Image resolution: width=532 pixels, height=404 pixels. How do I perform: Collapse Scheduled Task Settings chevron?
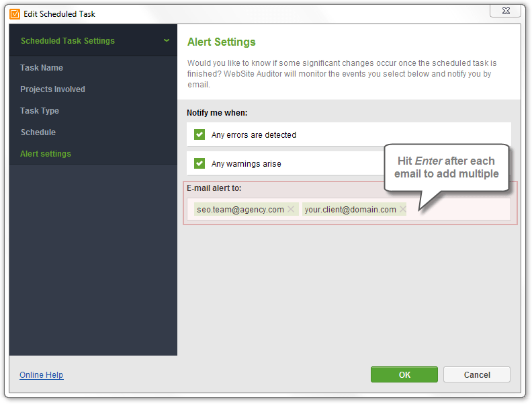(x=167, y=40)
